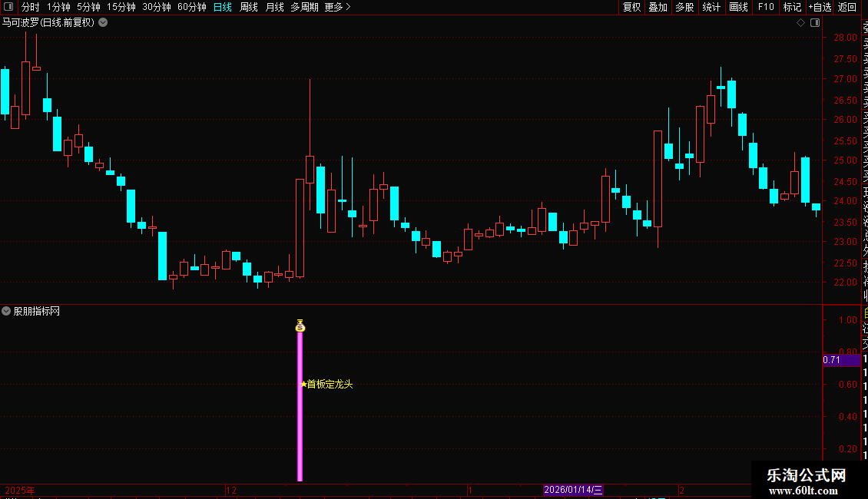Click the 25.00 price axis label
Screen dimensions: 868x499
(x=845, y=160)
